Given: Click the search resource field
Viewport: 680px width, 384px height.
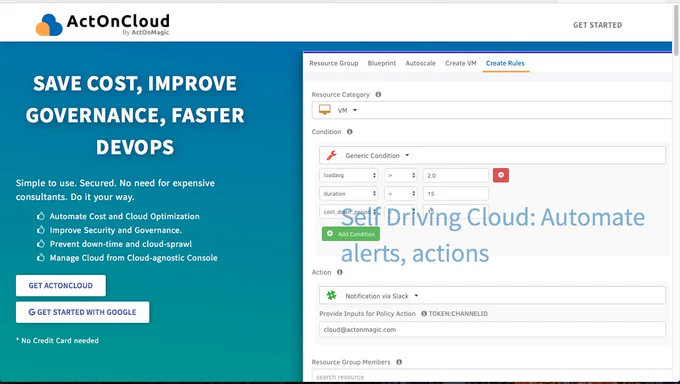Looking at the screenshot, I should pos(492,376).
